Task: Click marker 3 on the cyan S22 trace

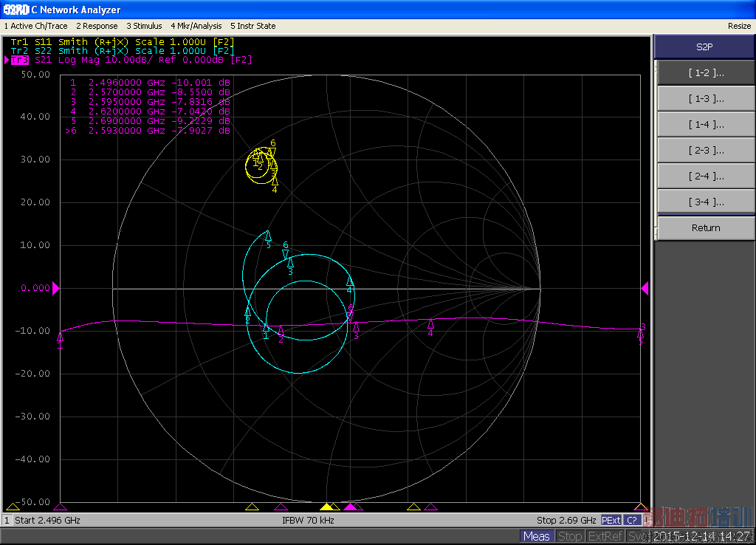Action: [x=290, y=263]
